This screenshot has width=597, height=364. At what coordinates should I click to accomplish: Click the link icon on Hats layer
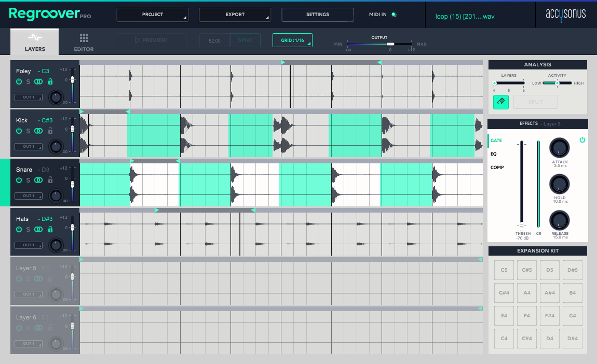coord(38,229)
